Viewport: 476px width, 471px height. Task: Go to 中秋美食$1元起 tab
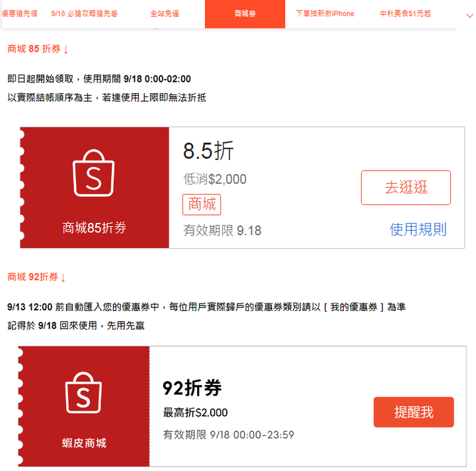pos(405,14)
